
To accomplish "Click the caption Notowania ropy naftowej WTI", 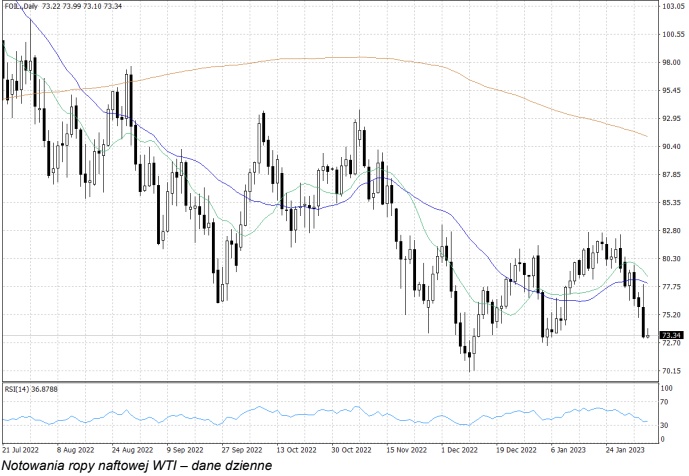I will [134, 466].
